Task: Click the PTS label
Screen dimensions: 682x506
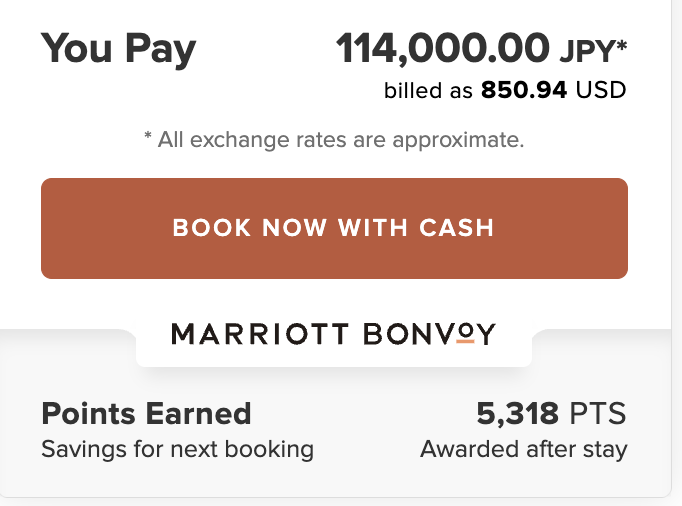Action: 598,413
